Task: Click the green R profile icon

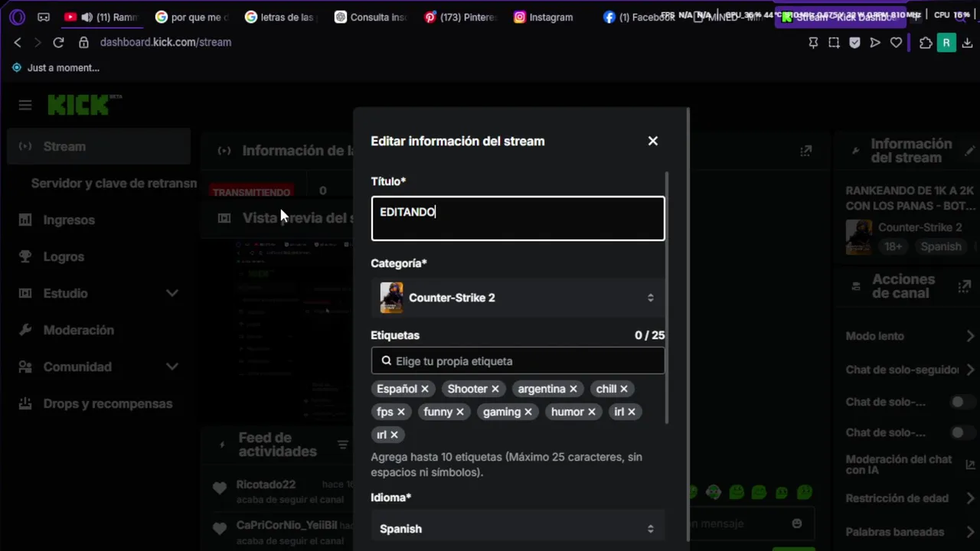Action: pyautogui.click(x=946, y=43)
